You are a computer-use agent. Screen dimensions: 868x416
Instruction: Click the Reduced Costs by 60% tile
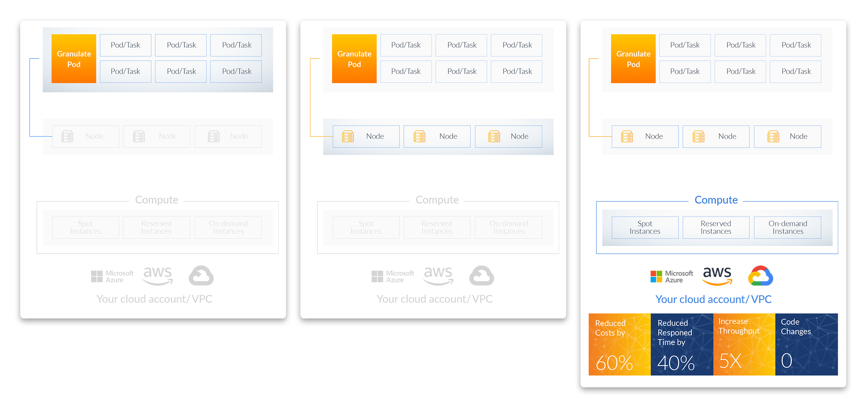pyautogui.click(x=620, y=345)
